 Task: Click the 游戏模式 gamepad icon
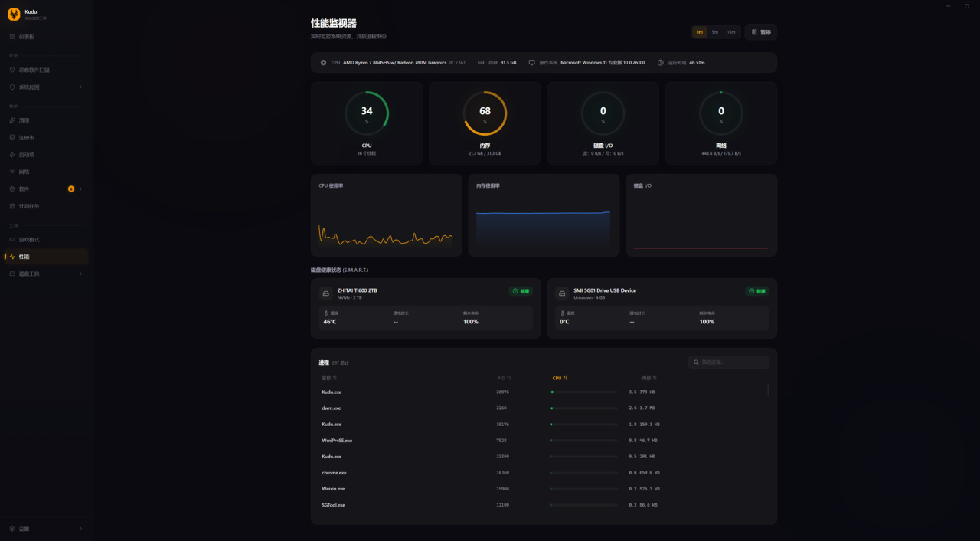(11, 240)
